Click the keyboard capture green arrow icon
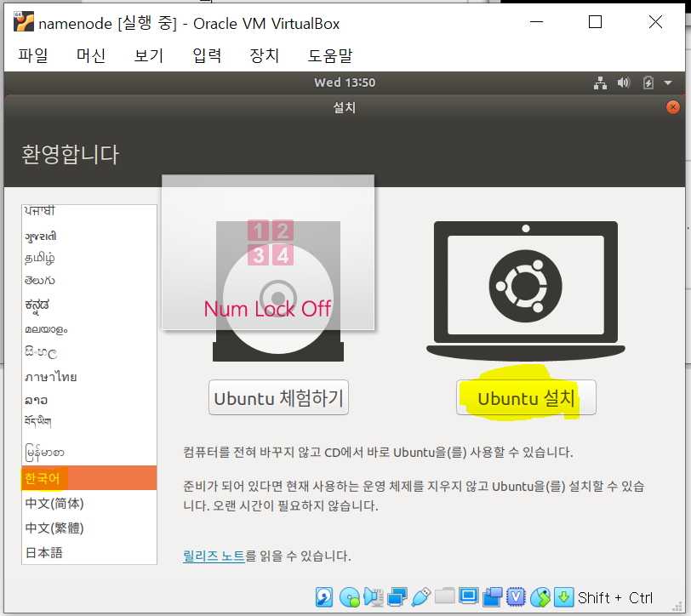This screenshot has height=616, width=691. 563,597
